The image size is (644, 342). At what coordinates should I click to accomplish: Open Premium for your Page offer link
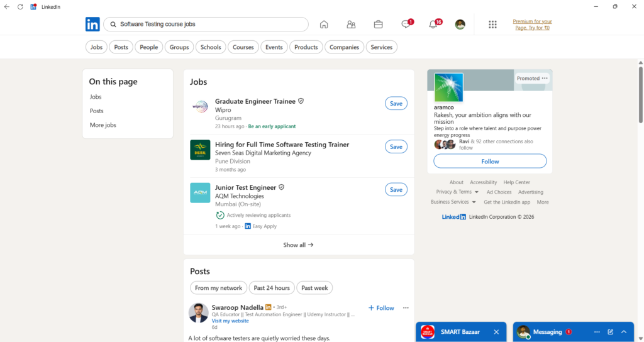click(532, 25)
